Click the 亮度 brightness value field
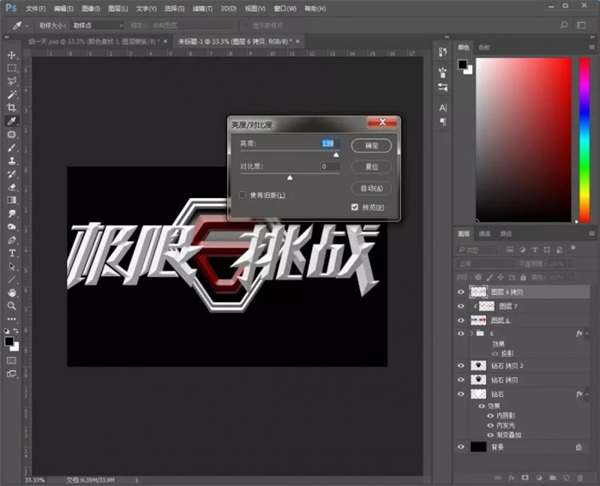The image size is (600, 486). pos(329,144)
